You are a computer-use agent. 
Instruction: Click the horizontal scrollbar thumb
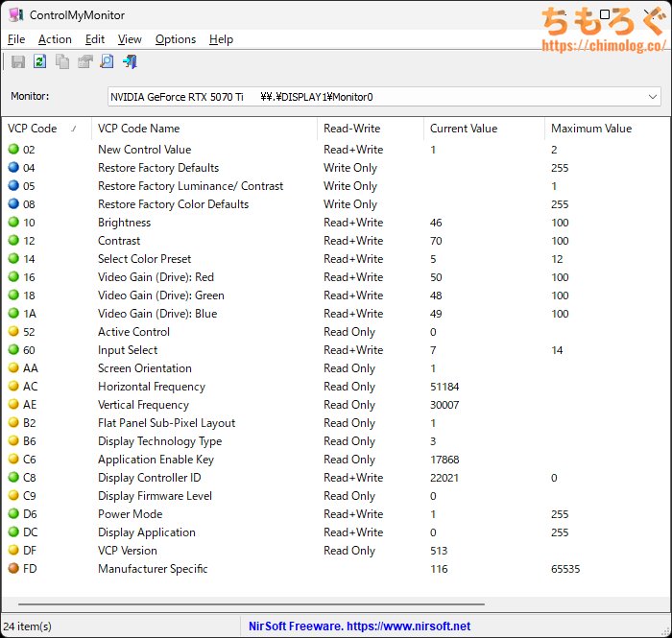click(252, 604)
